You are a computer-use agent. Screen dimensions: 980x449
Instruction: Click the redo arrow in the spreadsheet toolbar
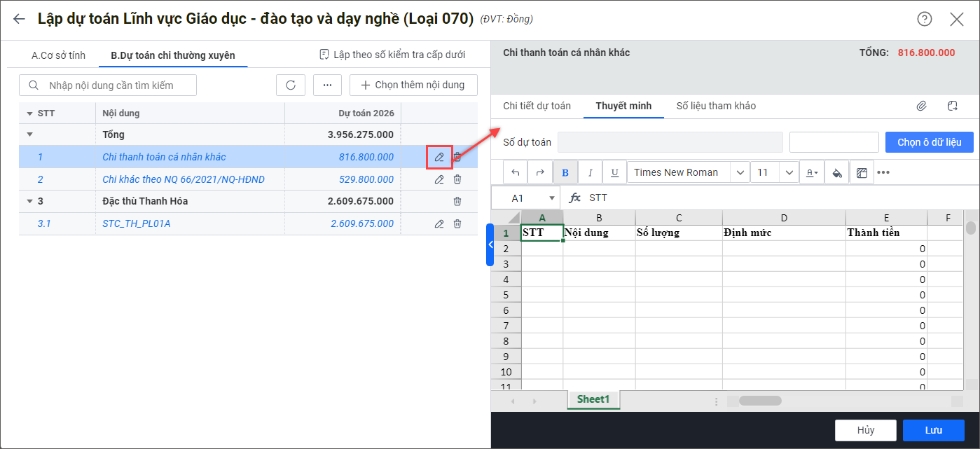click(540, 172)
